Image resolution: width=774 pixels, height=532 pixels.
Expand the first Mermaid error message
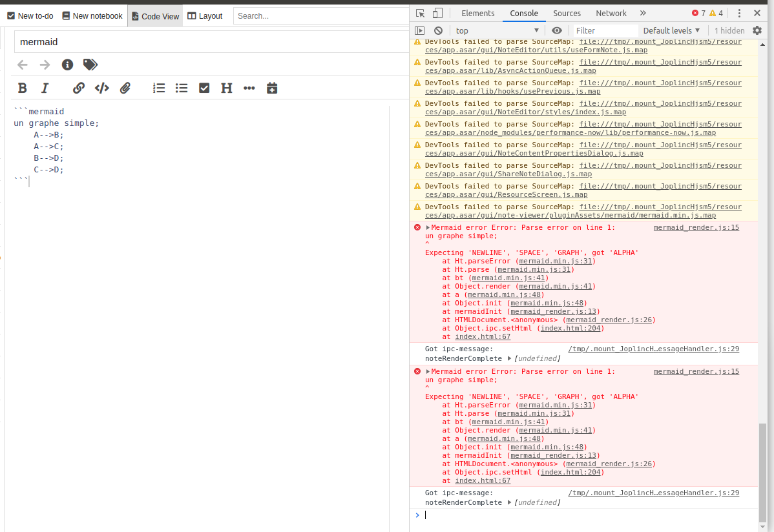[428, 227]
